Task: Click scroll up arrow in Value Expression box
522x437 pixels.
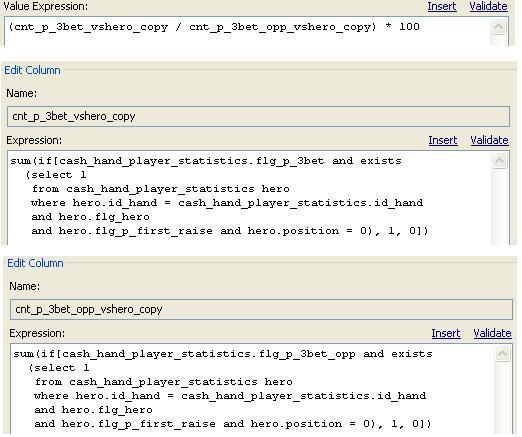Action: [498, 26]
